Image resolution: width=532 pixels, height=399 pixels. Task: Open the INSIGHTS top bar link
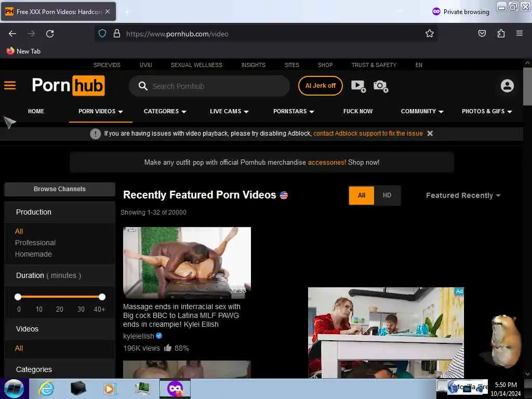pos(253,65)
